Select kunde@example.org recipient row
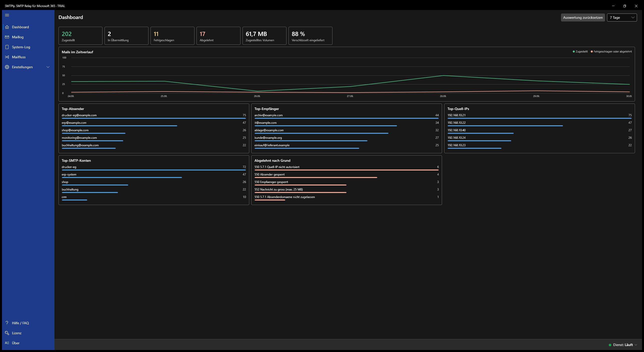 point(346,139)
